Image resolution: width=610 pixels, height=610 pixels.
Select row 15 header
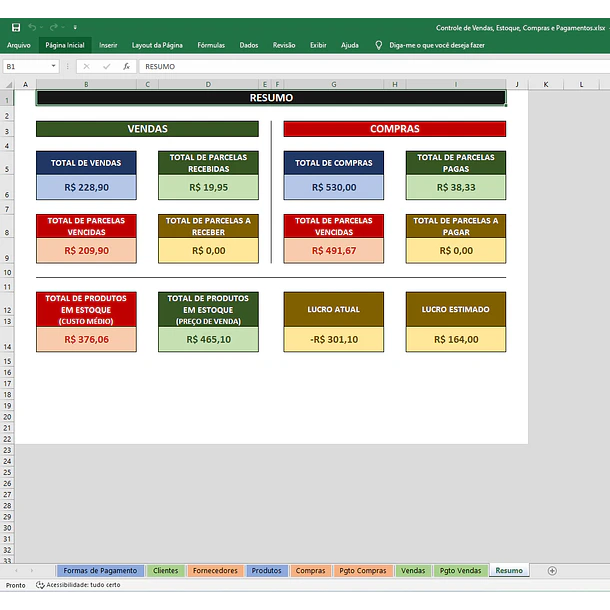7,361
